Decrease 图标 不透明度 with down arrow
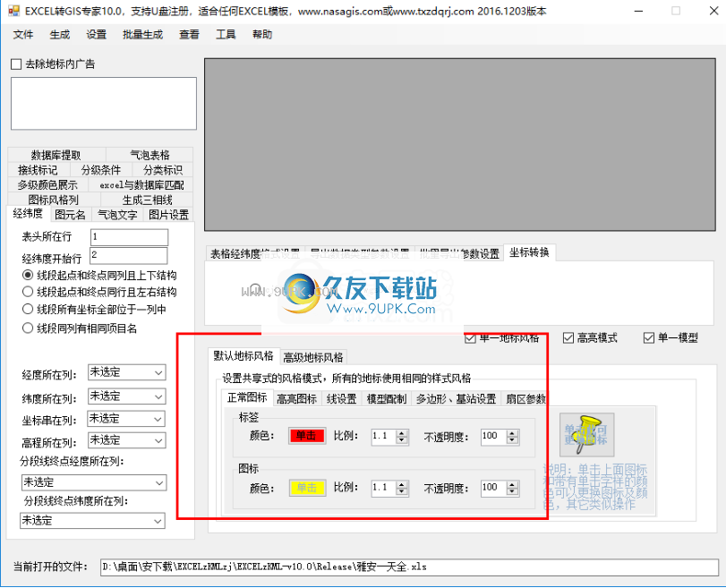Screen dimensions: 726x588 point(512,492)
